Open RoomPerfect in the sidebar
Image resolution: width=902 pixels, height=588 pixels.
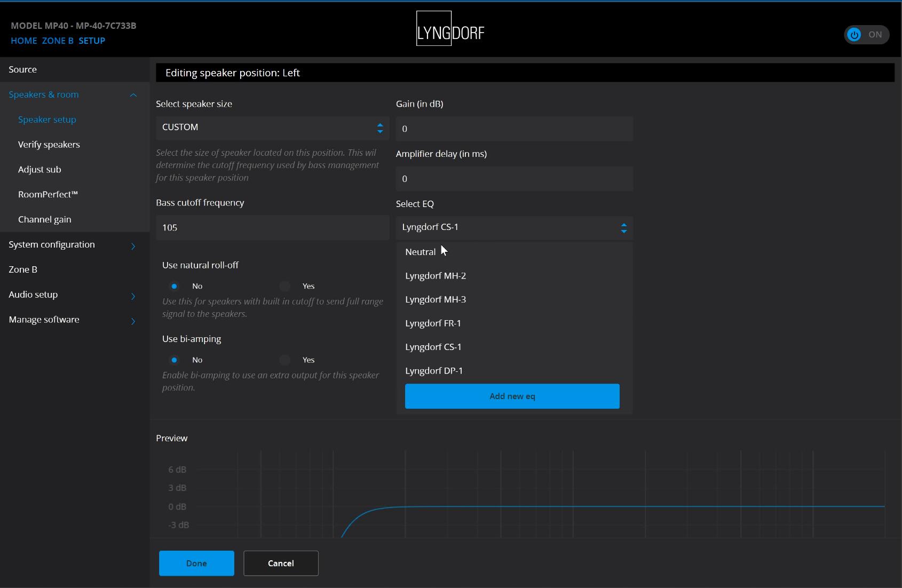(48, 194)
